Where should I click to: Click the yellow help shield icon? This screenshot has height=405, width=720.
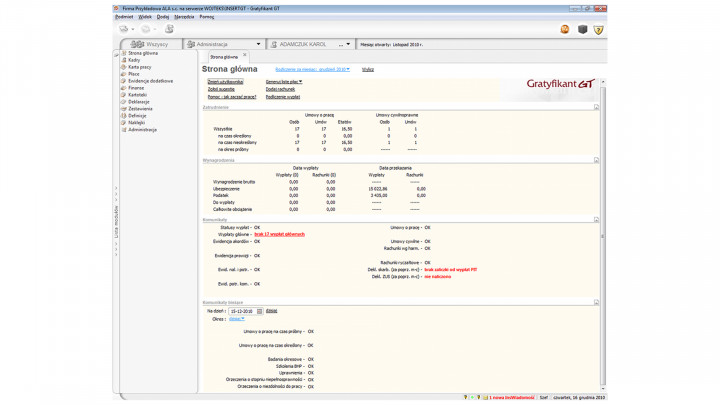pos(598,29)
